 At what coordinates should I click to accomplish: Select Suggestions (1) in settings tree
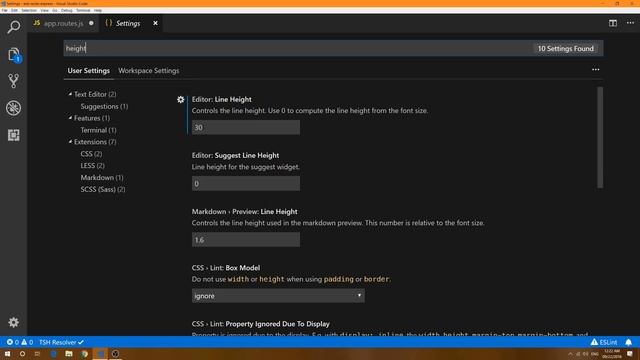point(104,106)
